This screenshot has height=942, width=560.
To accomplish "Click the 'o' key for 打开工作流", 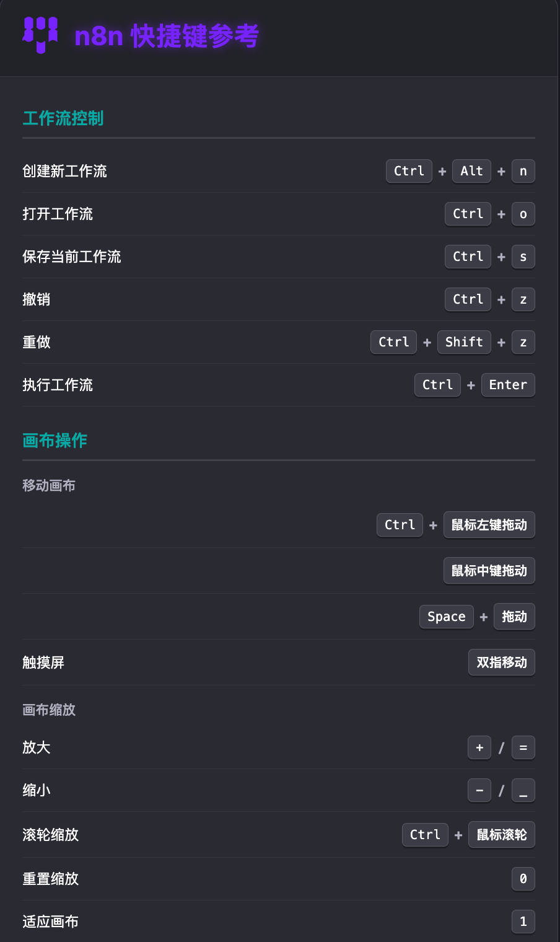I will tap(523, 214).
